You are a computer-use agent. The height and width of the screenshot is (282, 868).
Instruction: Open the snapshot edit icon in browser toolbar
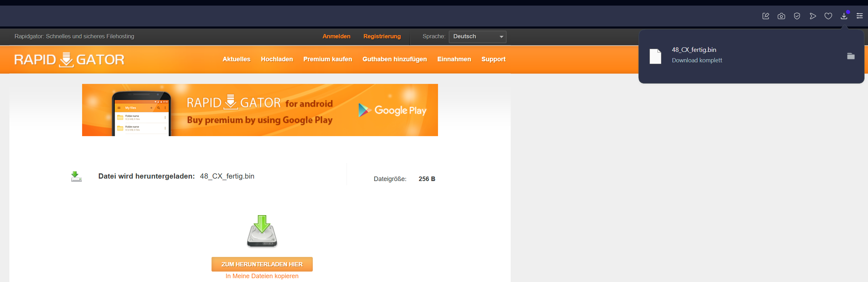pos(766,16)
